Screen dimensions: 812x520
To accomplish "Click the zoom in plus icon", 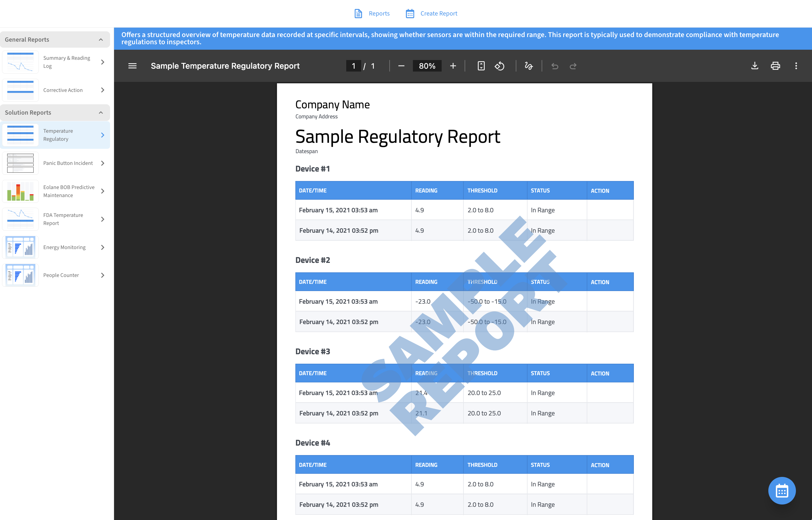I will (453, 66).
